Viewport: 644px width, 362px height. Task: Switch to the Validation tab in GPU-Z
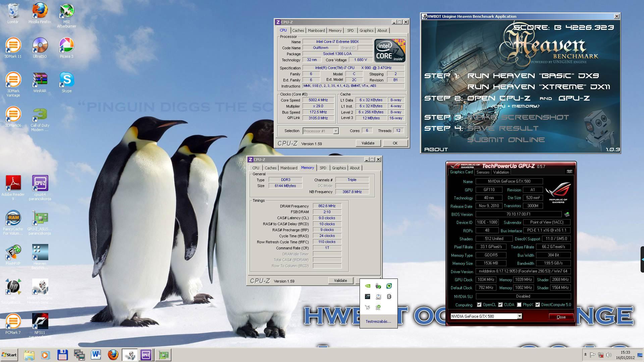click(x=501, y=172)
